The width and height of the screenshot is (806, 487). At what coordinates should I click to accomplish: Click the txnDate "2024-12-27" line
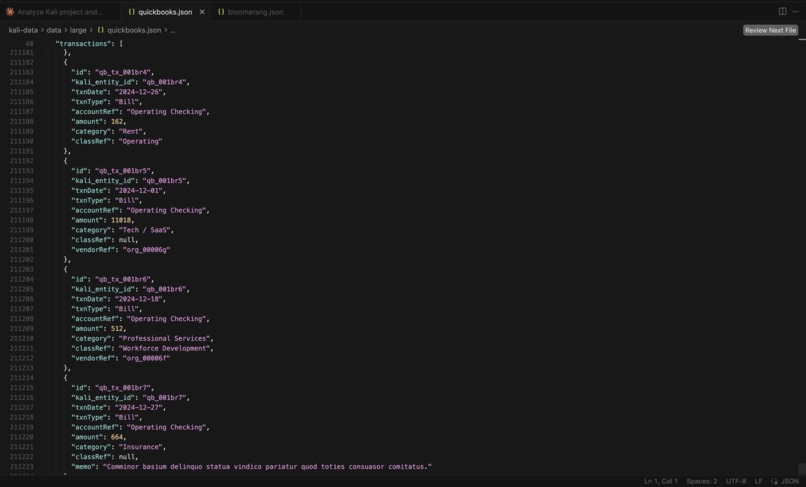118,407
